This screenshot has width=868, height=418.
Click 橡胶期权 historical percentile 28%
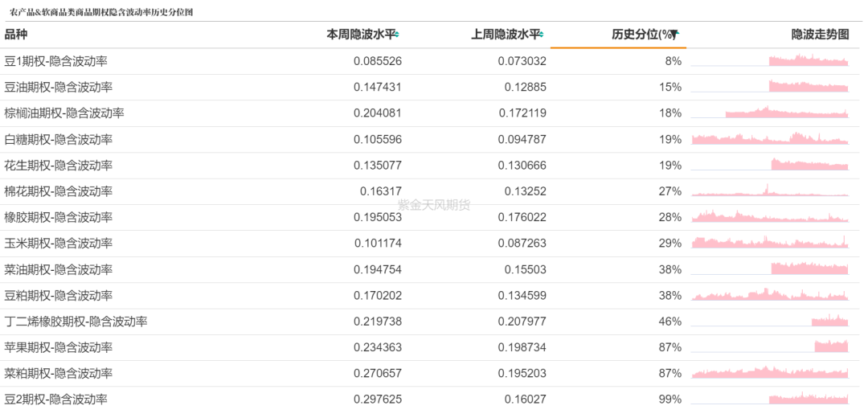(669, 218)
